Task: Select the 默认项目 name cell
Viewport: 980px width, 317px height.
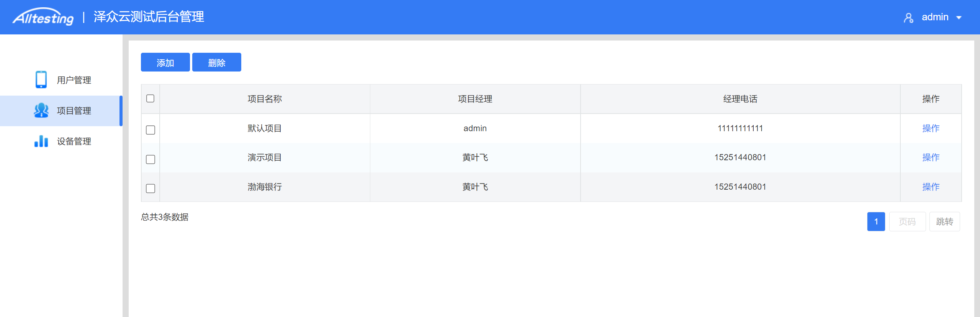Action: tap(265, 128)
